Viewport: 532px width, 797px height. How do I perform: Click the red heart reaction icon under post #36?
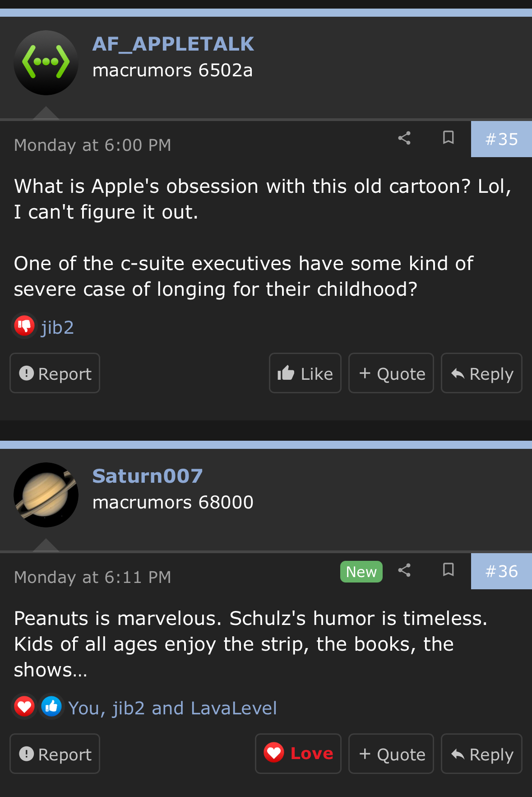[x=24, y=706]
